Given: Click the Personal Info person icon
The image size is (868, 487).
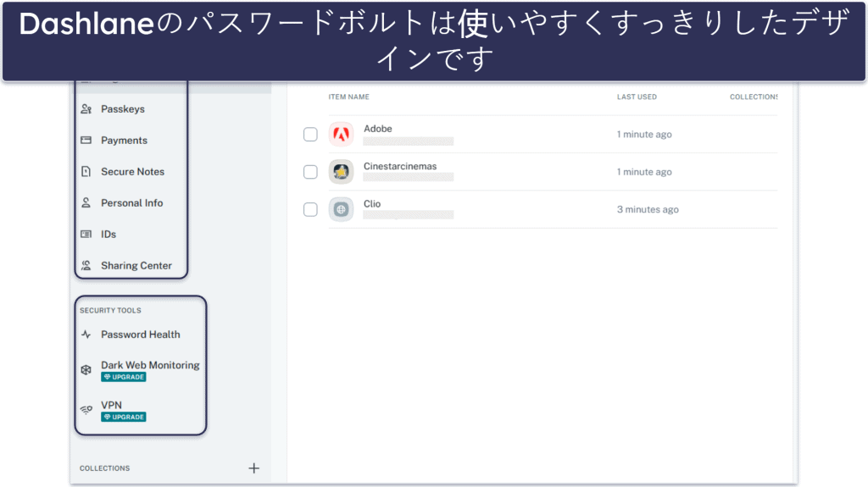Looking at the screenshot, I should tap(86, 202).
